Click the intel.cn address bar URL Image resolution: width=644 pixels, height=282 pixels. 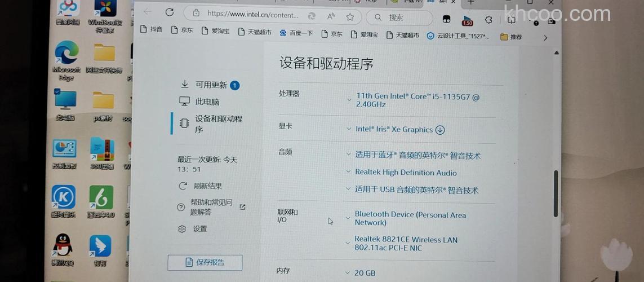point(253,14)
